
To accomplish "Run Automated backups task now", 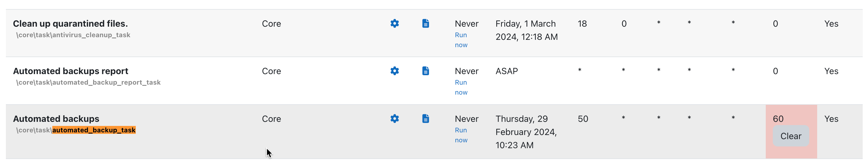I will (x=461, y=135).
